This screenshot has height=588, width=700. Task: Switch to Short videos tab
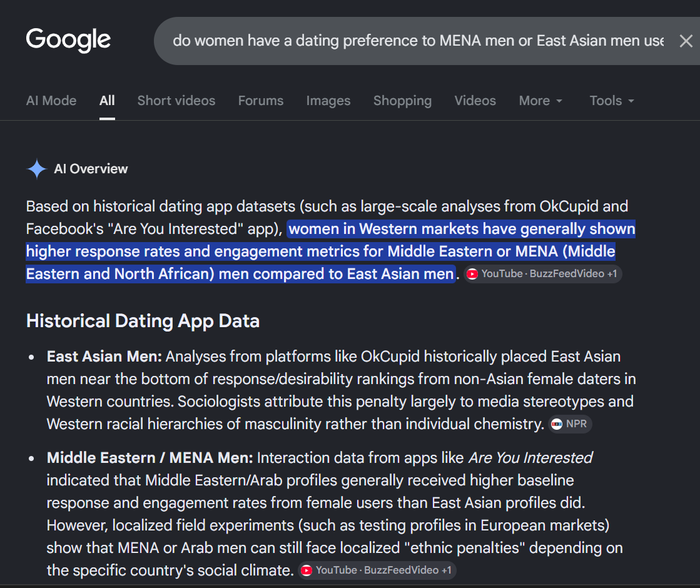click(176, 101)
